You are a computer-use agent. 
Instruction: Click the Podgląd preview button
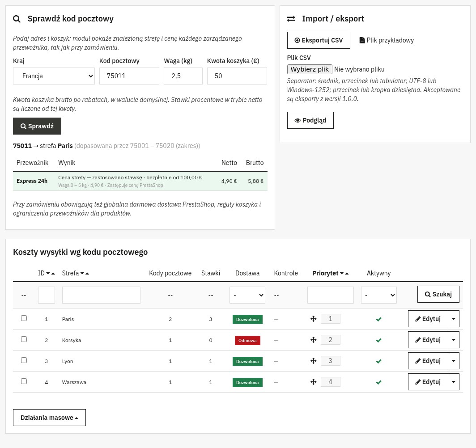[x=310, y=120]
